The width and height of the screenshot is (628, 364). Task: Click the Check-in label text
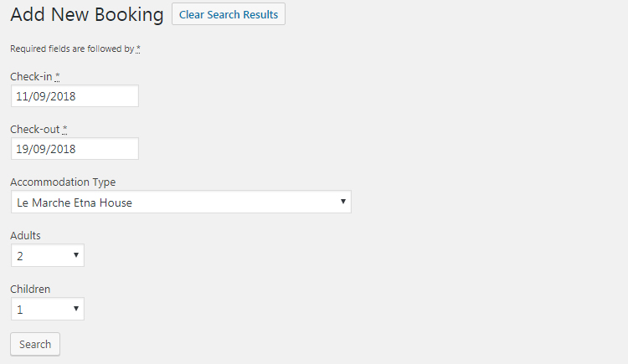pyautogui.click(x=31, y=76)
